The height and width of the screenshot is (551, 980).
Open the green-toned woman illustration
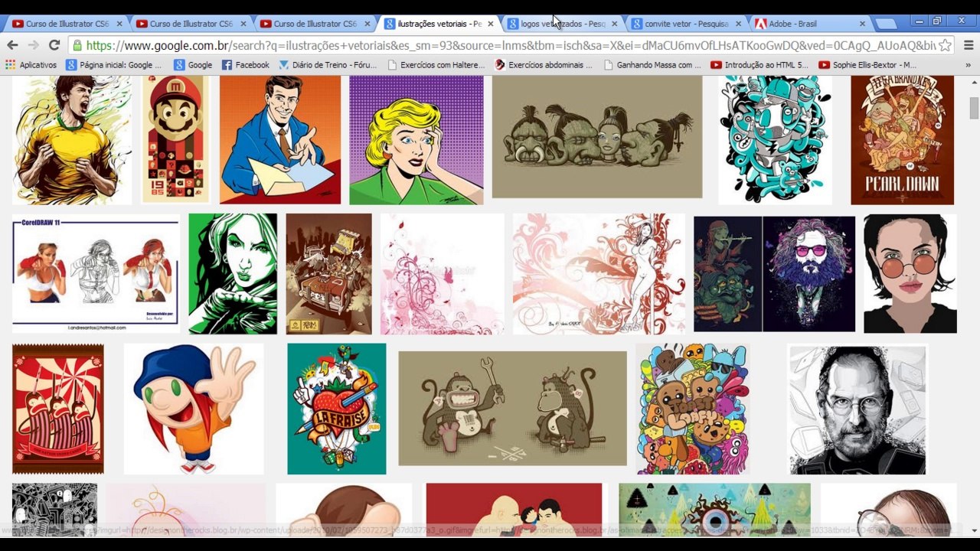(233, 274)
